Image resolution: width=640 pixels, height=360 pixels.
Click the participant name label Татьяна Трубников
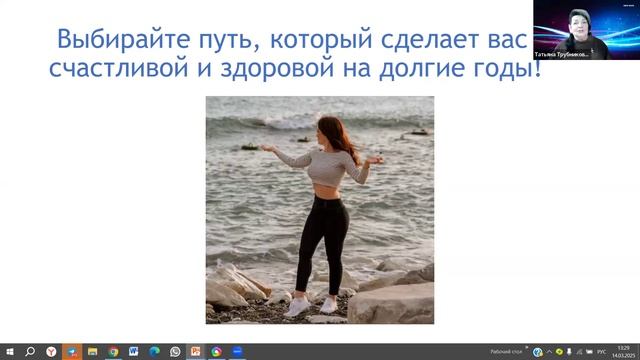(562, 54)
